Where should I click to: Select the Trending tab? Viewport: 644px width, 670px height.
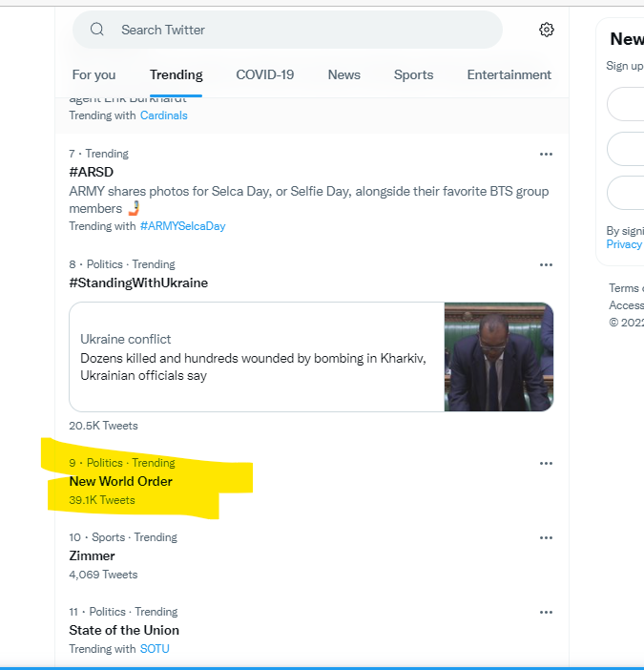176,74
